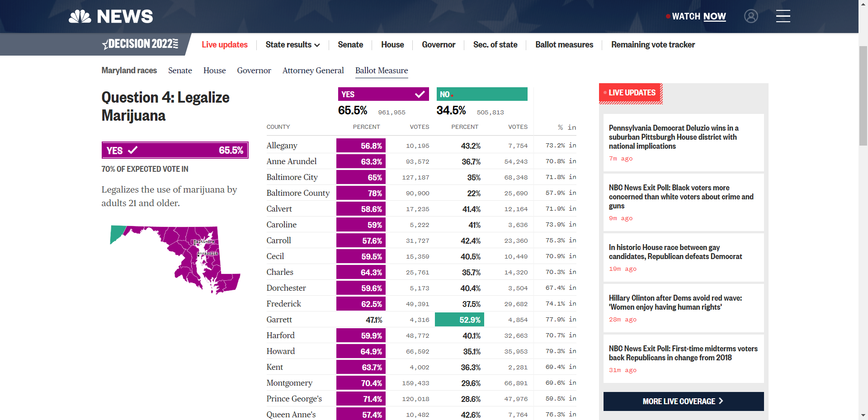868x420 pixels.
Task: Click the checkmark in the YES header bar
Action: click(x=420, y=94)
